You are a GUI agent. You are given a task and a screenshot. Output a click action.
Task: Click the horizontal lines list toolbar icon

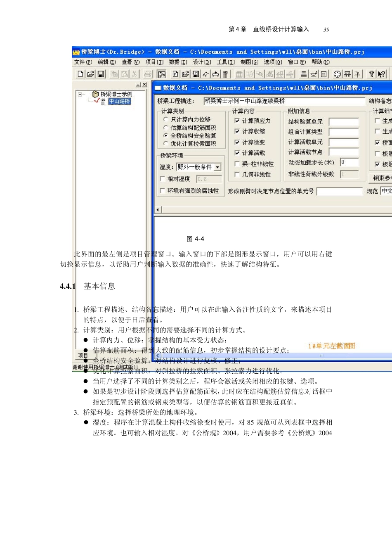(304, 74)
